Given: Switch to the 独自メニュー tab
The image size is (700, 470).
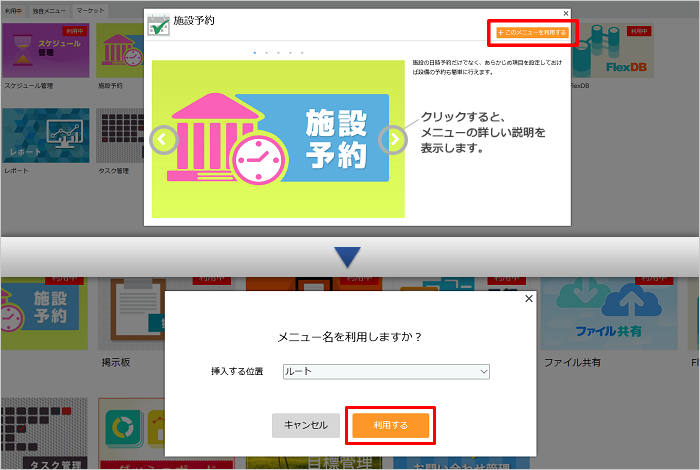Looking at the screenshot, I should [49, 11].
